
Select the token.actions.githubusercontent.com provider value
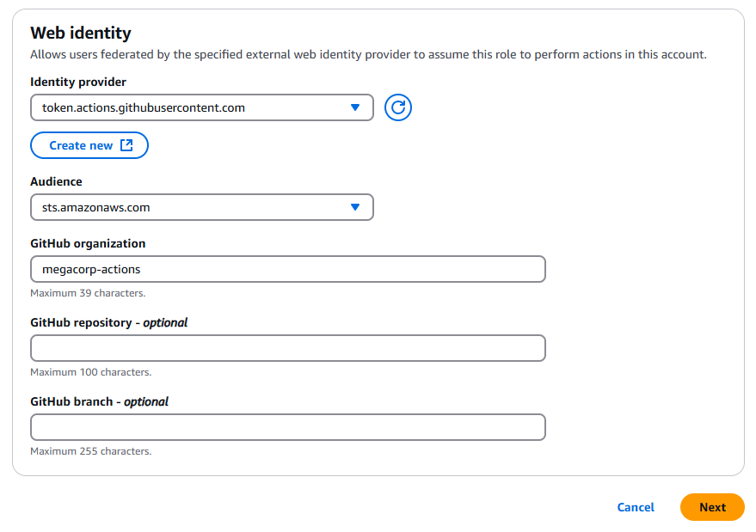[x=143, y=107]
